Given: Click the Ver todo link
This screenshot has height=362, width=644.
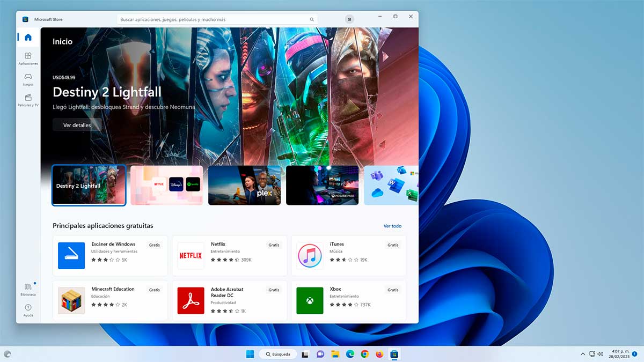Looking at the screenshot, I should point(392,226).
